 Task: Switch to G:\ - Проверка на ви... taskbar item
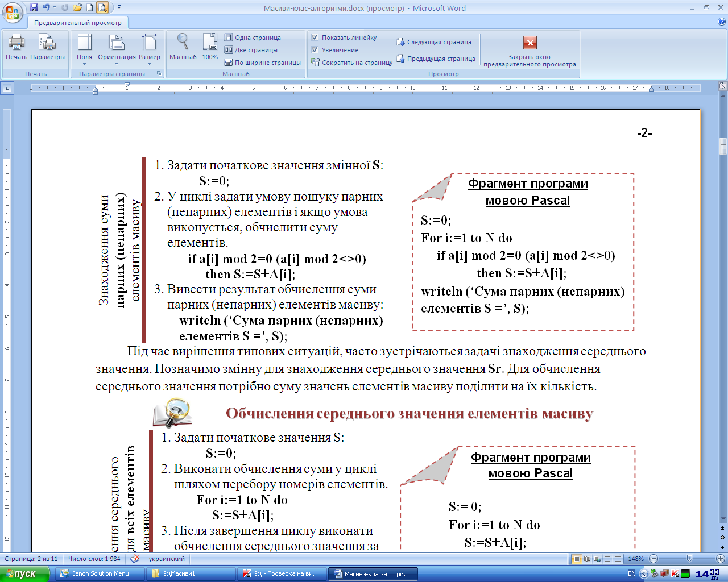pos(283,573)
